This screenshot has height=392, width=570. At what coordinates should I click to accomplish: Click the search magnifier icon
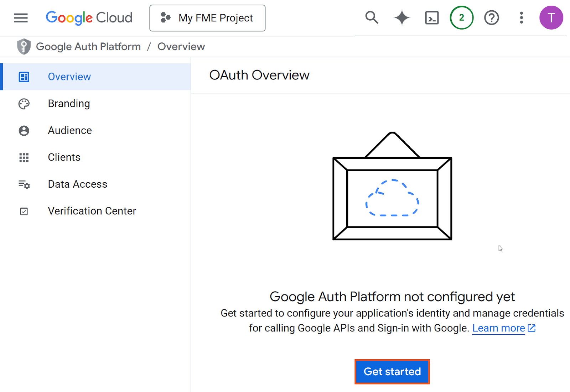tap(372, 17)
